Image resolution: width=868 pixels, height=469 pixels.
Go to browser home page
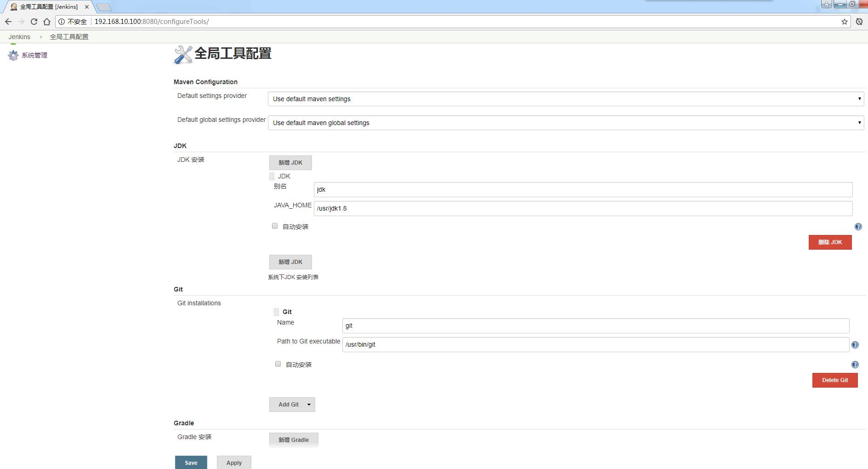pyautogui.click(x=47, y=22)
